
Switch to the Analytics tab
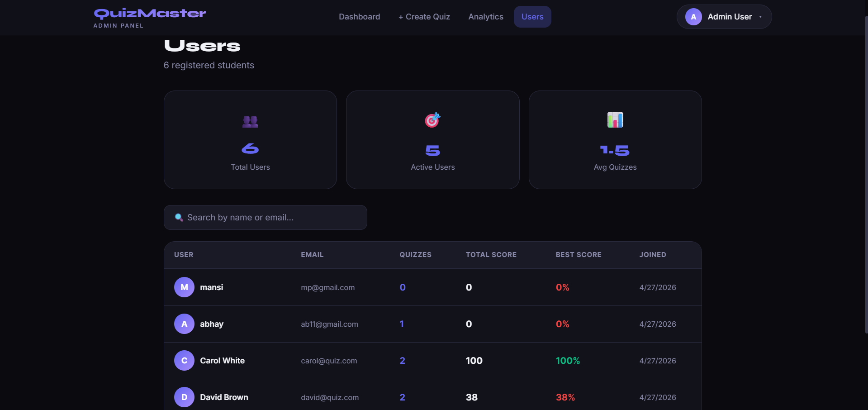pyautogui.click(x=485, y=17)
